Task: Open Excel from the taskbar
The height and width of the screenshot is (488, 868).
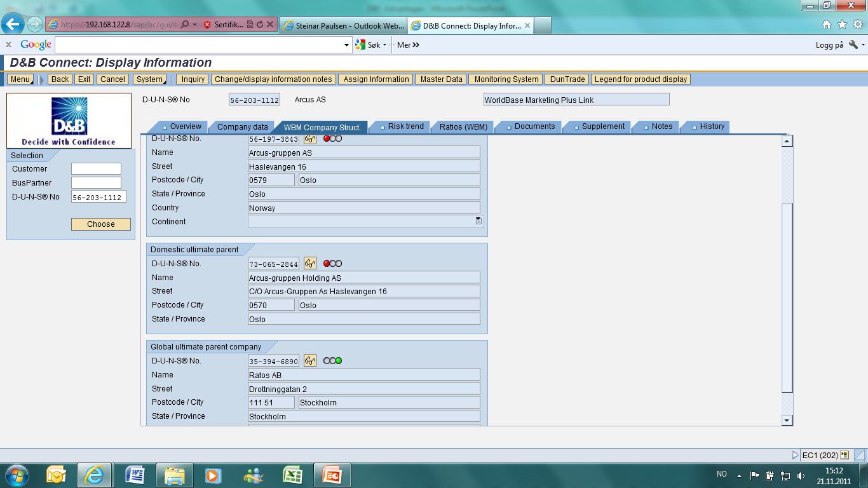Action: point(292,475)
